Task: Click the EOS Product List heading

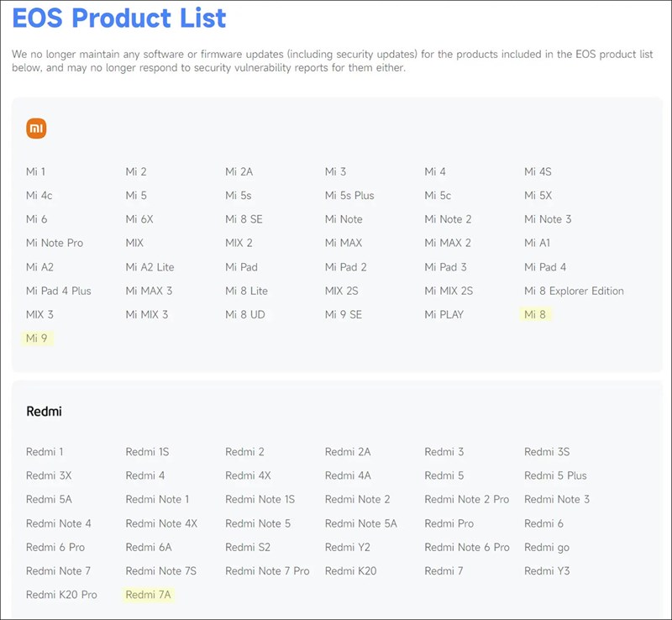Action: [118, 18]
